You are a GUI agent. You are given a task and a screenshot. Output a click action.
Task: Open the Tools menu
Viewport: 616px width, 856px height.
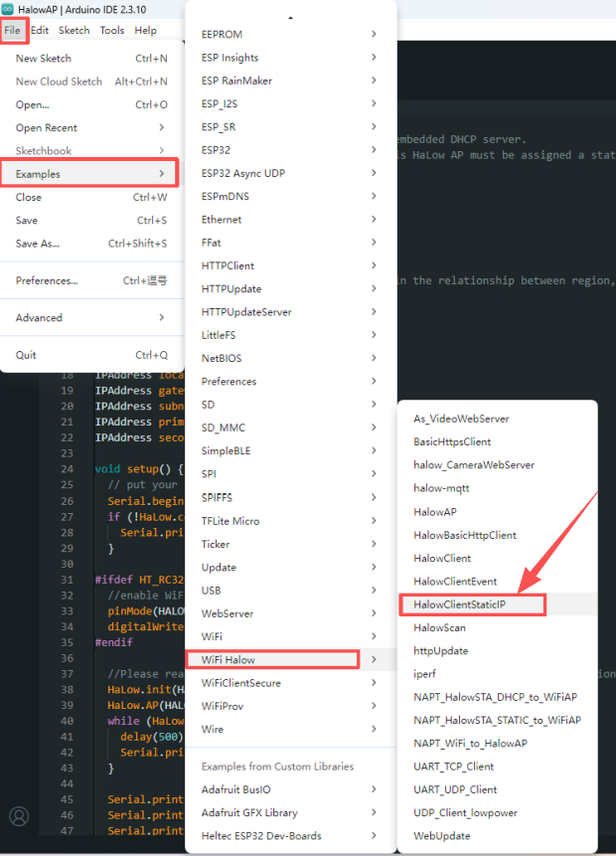(112, 30)
